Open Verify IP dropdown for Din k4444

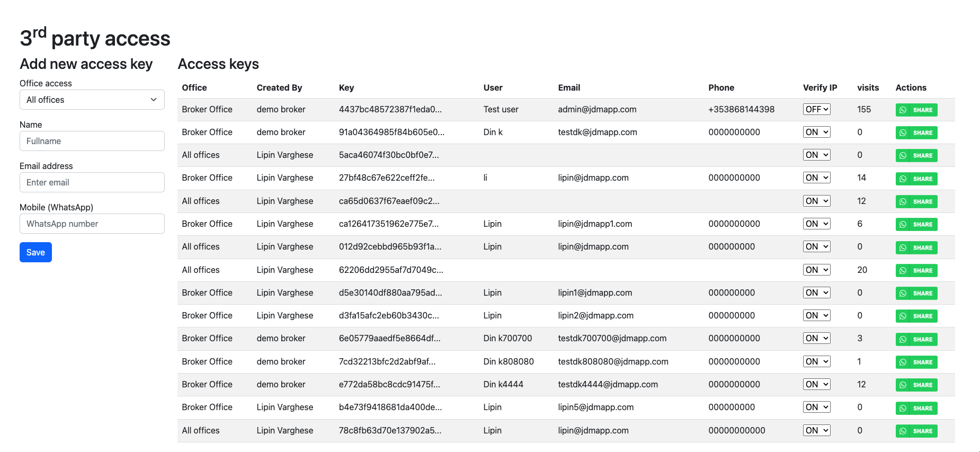point(816,384)
